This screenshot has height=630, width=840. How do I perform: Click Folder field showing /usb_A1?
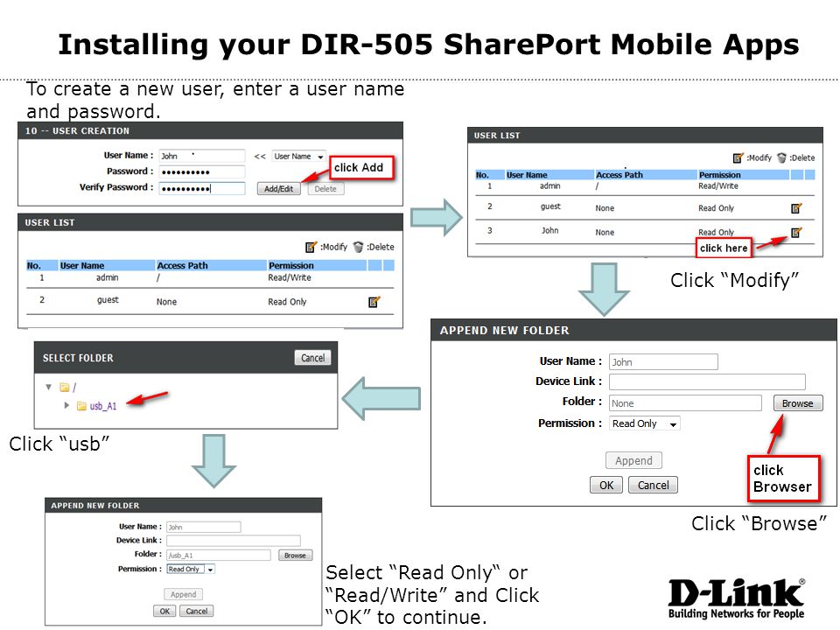click(x=219, y=556)
